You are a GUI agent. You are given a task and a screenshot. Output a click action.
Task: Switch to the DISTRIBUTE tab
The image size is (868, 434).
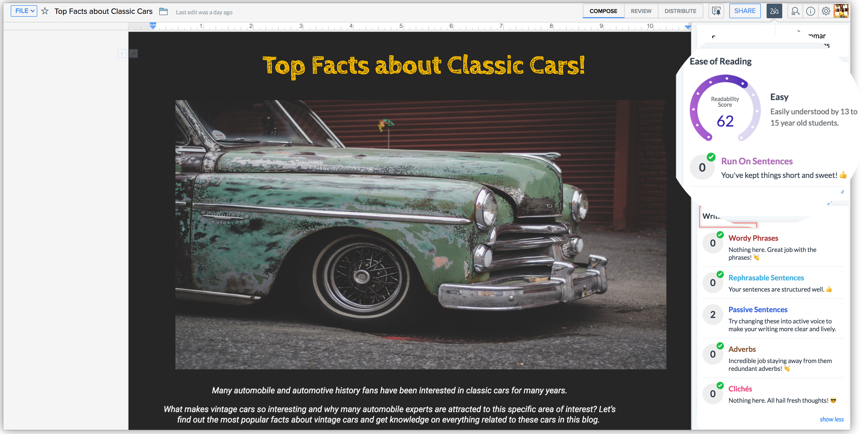point(680,11)
